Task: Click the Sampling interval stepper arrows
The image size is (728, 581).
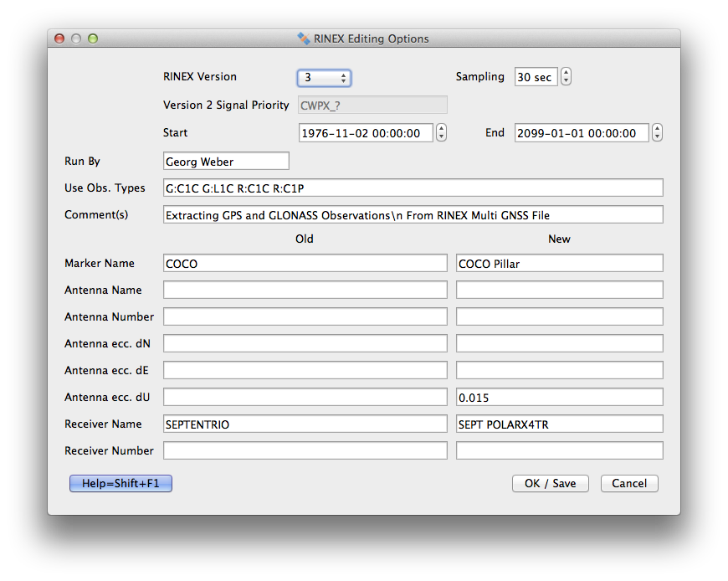Action: click(567, 77)
